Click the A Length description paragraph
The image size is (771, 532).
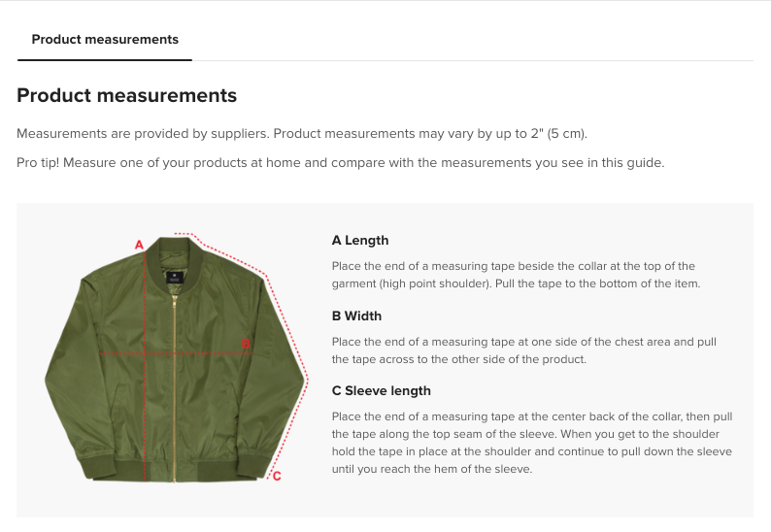click(x=514, y=275)
